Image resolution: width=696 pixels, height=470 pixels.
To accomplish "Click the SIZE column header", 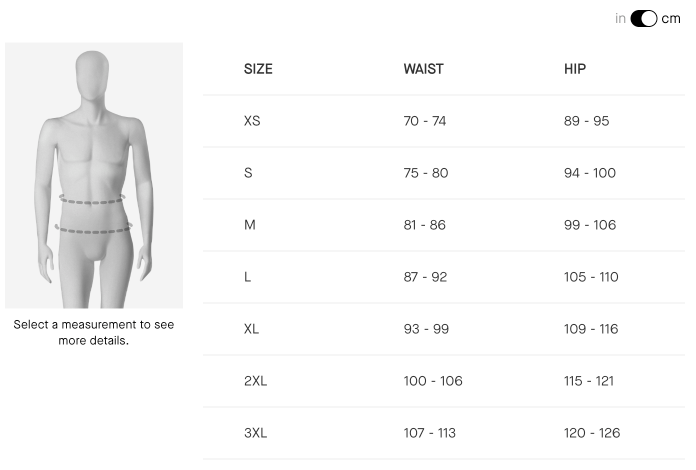I will 258,69.
